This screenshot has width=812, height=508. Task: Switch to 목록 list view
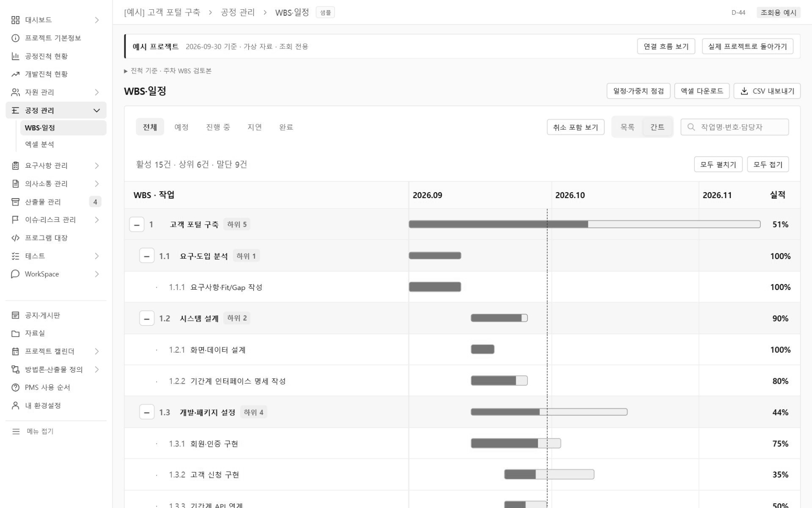(x=627, y=127)
